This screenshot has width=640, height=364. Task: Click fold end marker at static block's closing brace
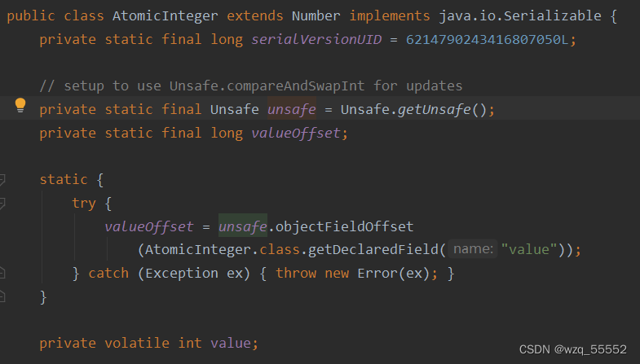pos(2,296)
